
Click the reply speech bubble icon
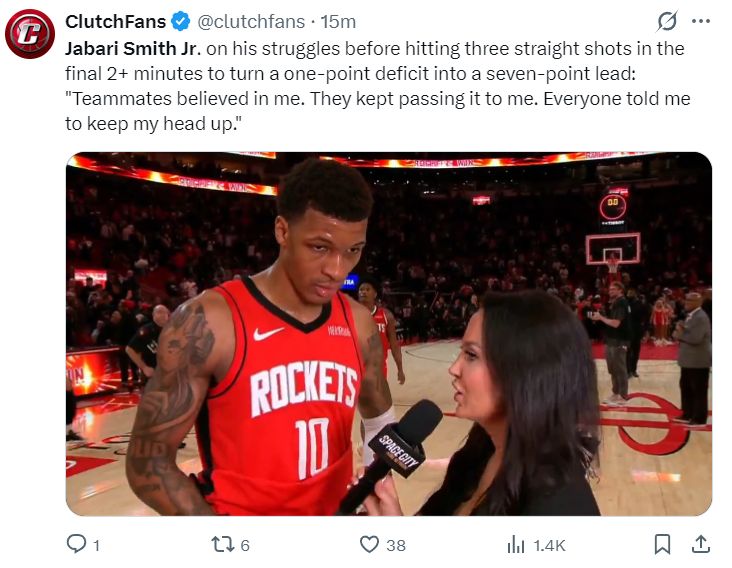click(76, 544)
